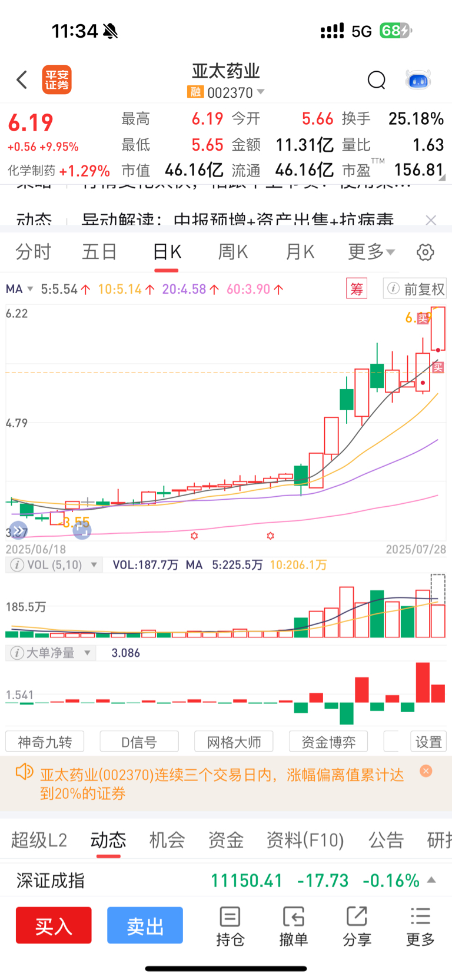Image resolution: width=452 pixels, height=980 pixels.
Task: Tap the circular marker near 3.55
Action: [x=82, y=530]
